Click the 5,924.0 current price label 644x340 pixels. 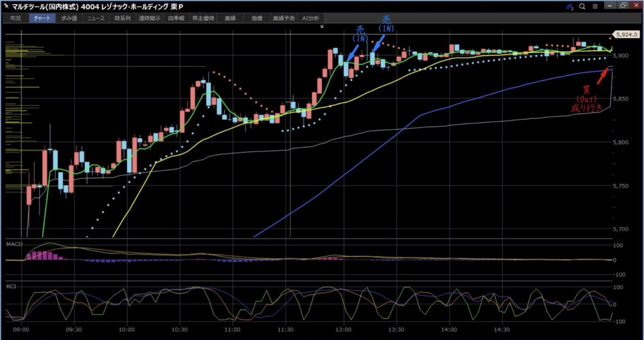click(627, 35)
